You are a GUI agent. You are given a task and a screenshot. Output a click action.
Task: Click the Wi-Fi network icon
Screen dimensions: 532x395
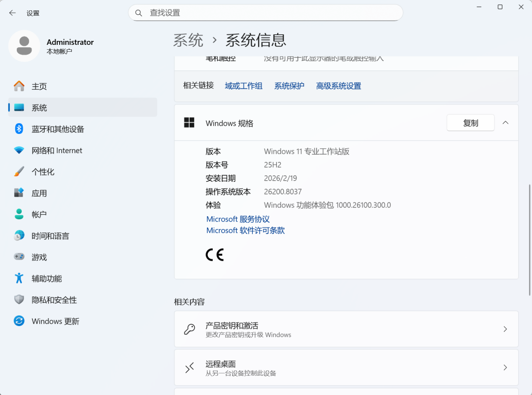point(19,150)
